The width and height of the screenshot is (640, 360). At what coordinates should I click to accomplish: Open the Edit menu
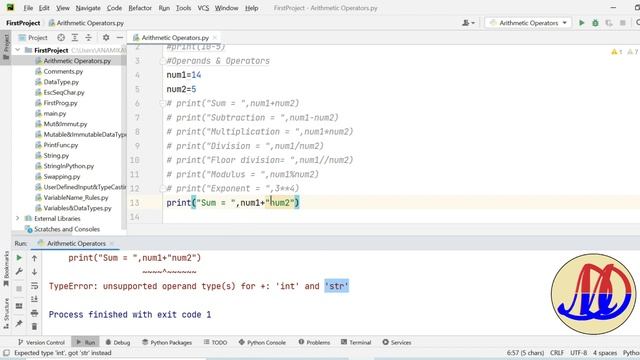pos(44,8)
